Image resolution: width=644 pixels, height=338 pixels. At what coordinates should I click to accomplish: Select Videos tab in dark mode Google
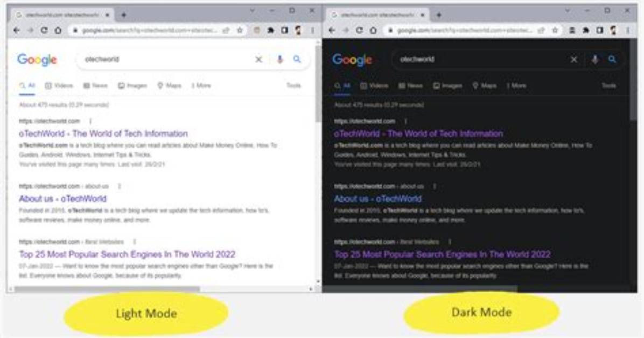(375, 86)
